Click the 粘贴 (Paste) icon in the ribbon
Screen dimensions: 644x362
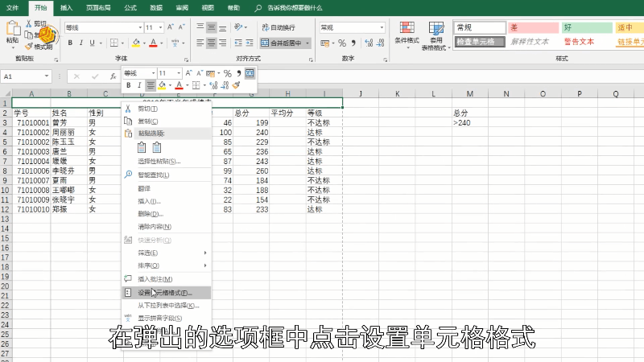pyautogui.click(x=11, y=32)
